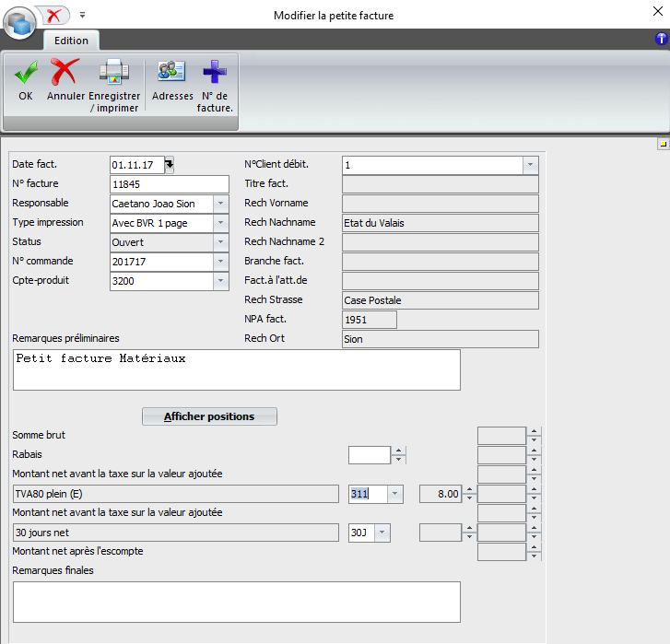Image resolution: width=670 pixels, height=644 pixels.
Task: Click the Titre fact. field
Action: (x=441, y=184)
